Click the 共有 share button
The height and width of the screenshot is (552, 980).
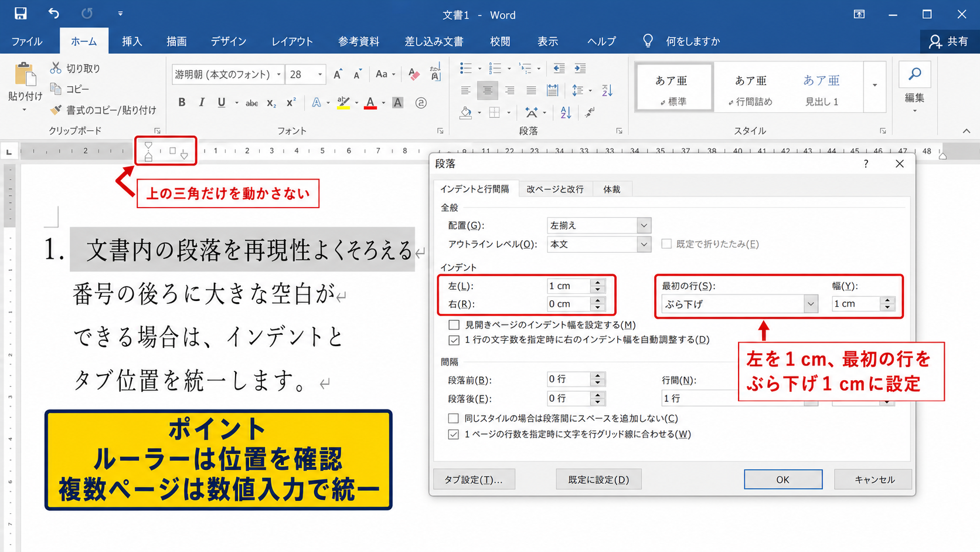pyautogui.click(x=948, y=41)
